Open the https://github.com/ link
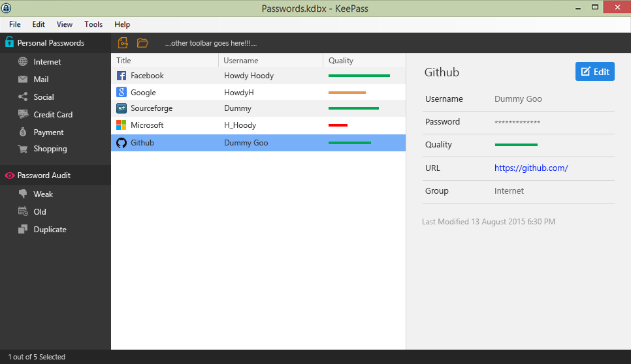This screenshot has width=631, height=364. pos(531,168)
